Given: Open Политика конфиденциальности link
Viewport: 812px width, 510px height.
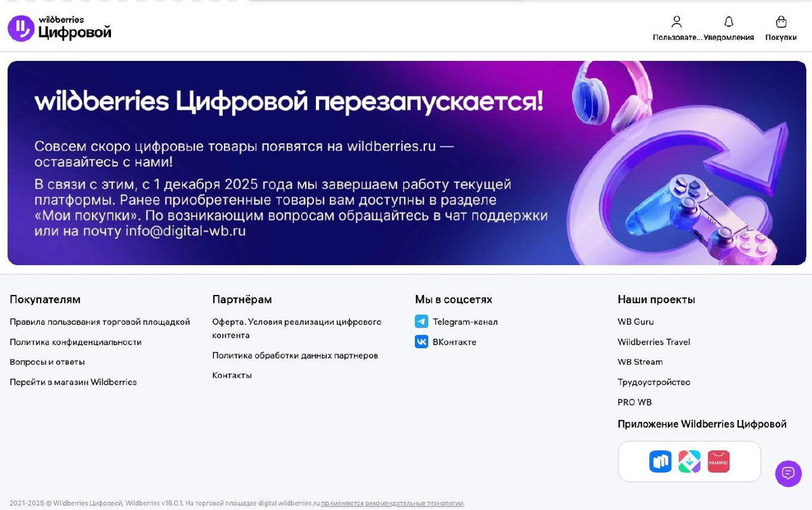Looking at the screenshot, I should (x=76, y=342).
